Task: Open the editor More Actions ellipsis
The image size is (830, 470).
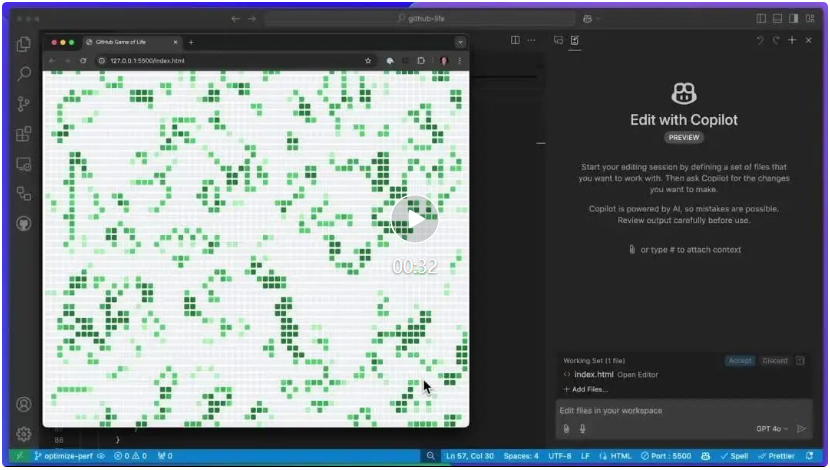Action: tap(531, 40)
